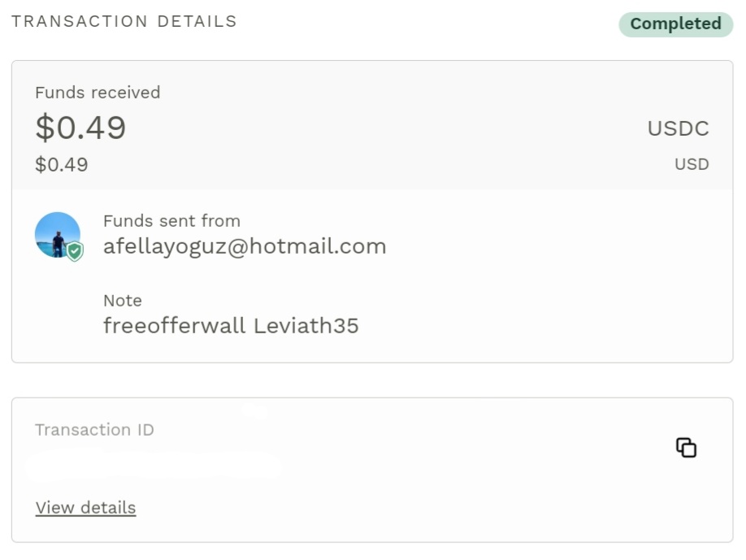Click the Funds received label
This screenshot has width=746, height=560.
[x=98, y=93]
